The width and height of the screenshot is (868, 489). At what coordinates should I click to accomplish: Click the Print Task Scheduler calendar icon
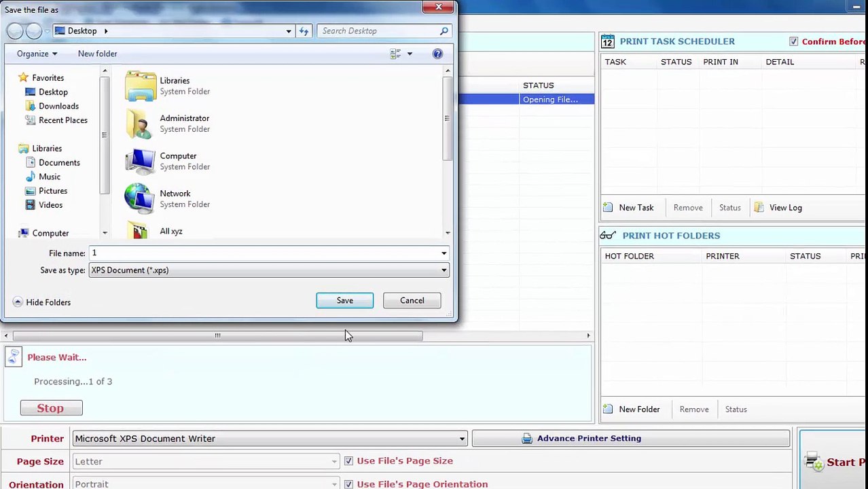[x=607, y=41]
